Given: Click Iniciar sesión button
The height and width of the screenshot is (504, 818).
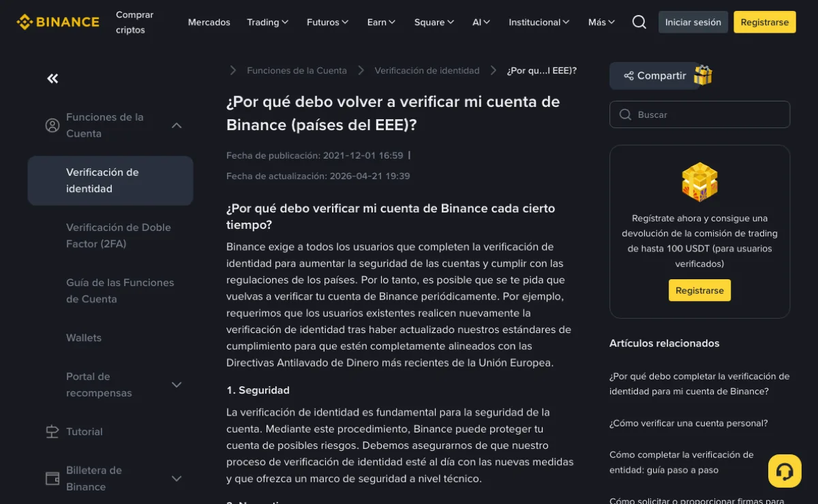Looking at the screenshot, I should click(693, 22).
